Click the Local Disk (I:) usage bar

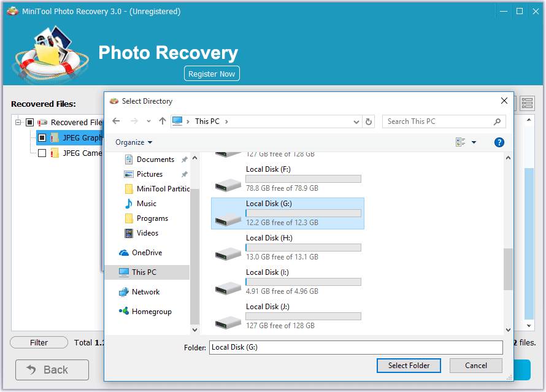click(x=303, y=282)
